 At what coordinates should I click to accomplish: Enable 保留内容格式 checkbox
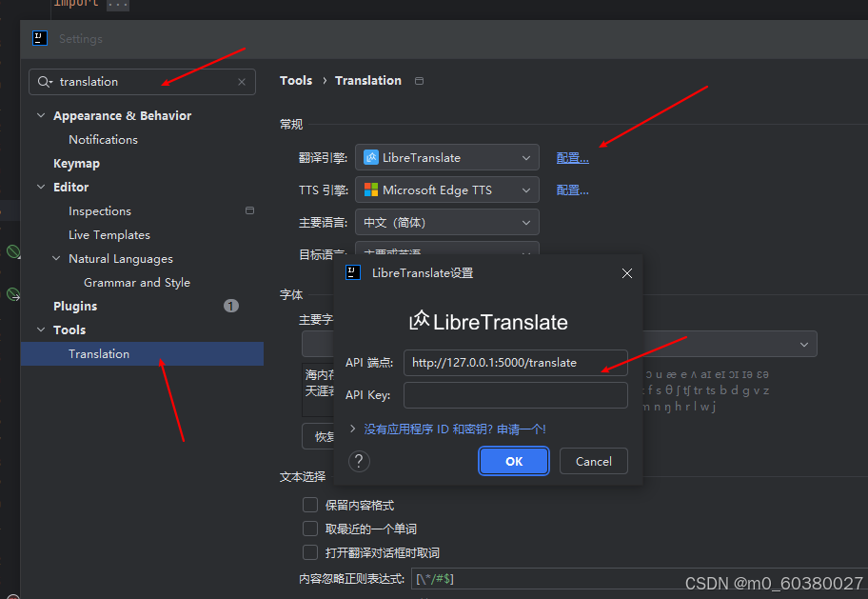click(310, 505)
